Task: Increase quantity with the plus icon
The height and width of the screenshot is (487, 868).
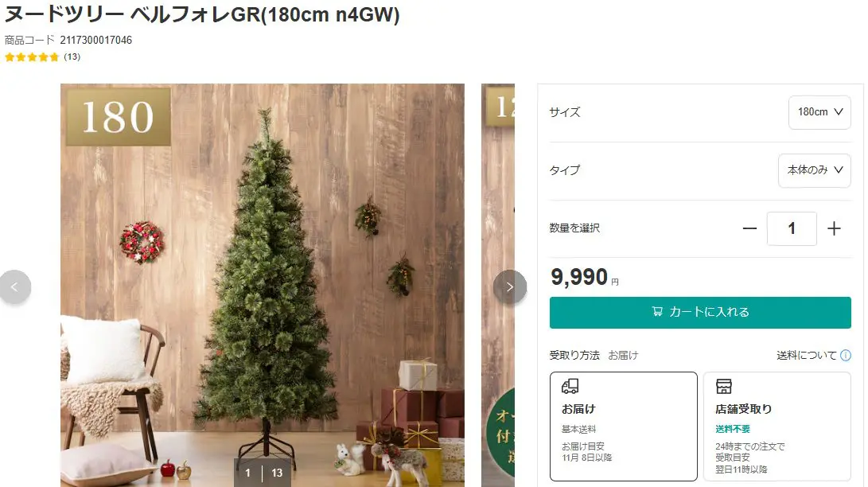Action: pos(834,228)
